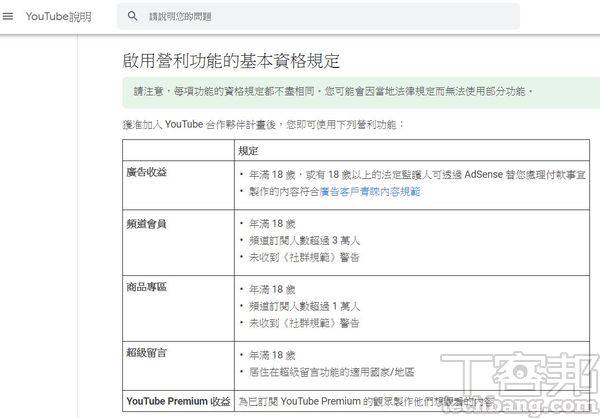
Task: Open 廣告客戶青睞內容規範 link
Action: coord(370,191)
